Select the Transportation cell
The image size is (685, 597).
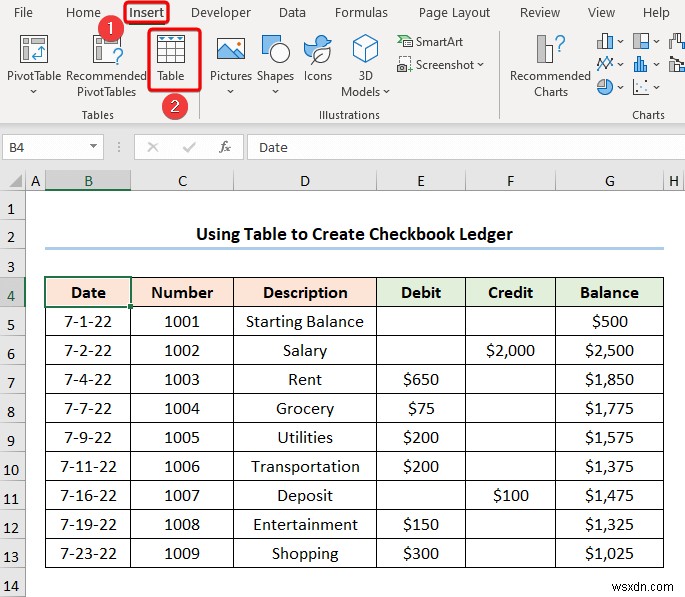pyautogui.click(x=305, y=466)
